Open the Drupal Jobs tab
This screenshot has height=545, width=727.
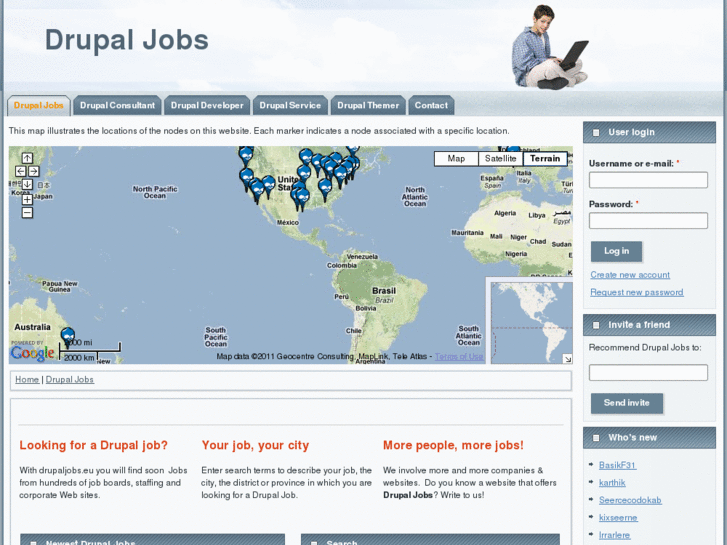click(38, 105)
